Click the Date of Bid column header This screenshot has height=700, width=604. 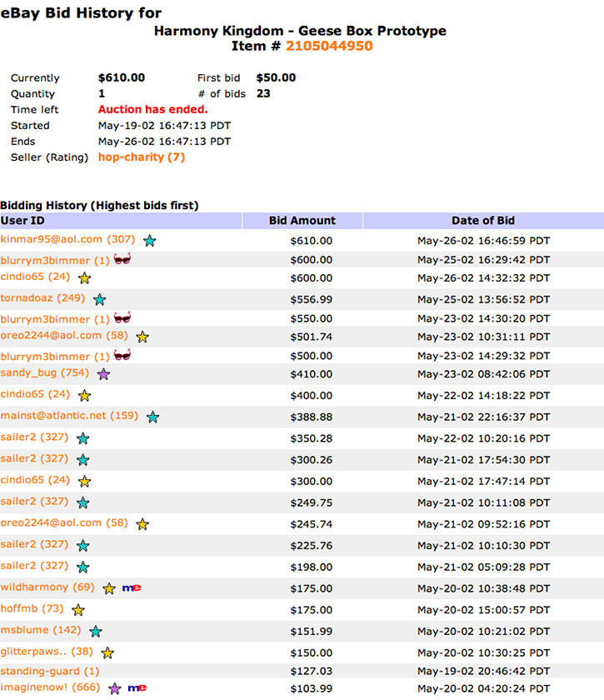pos(483,221)
